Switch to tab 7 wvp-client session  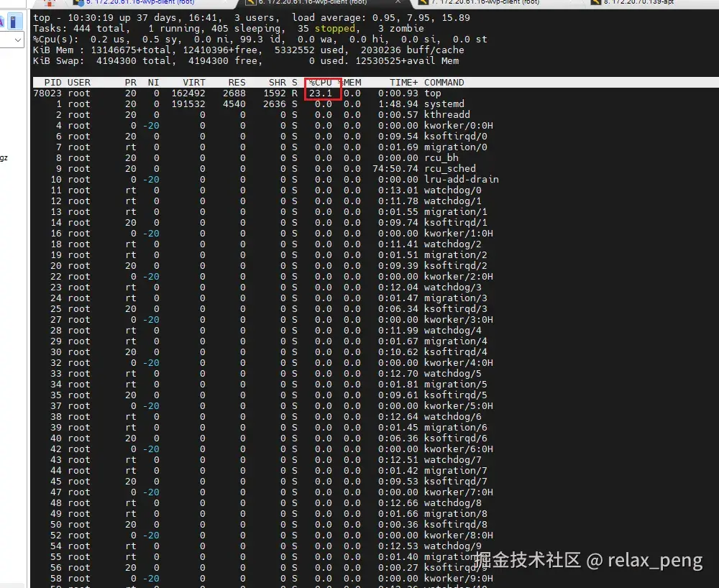click(x=485, y=2)
